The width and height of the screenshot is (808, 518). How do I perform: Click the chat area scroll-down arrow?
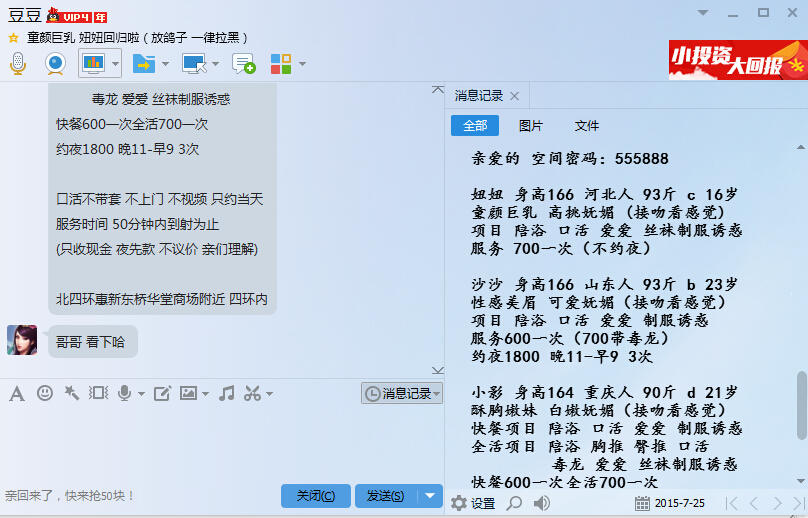(437, 370)
